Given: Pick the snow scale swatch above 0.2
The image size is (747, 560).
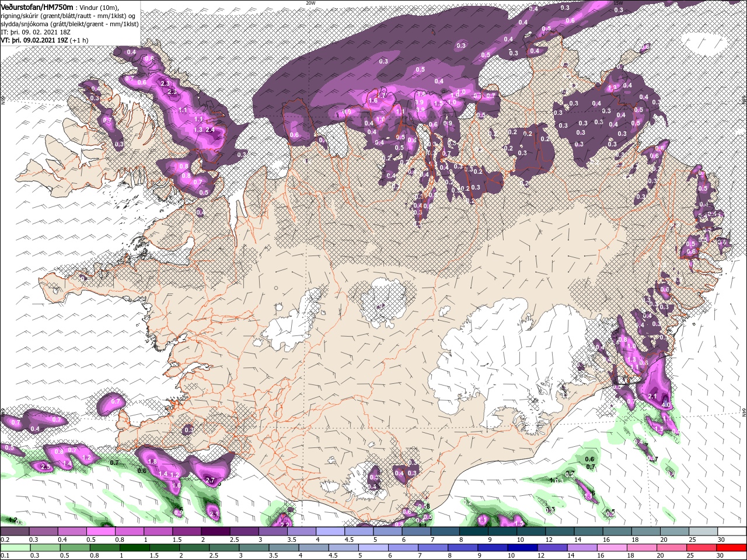Looking at the screenshot, I should click(15, 531).
